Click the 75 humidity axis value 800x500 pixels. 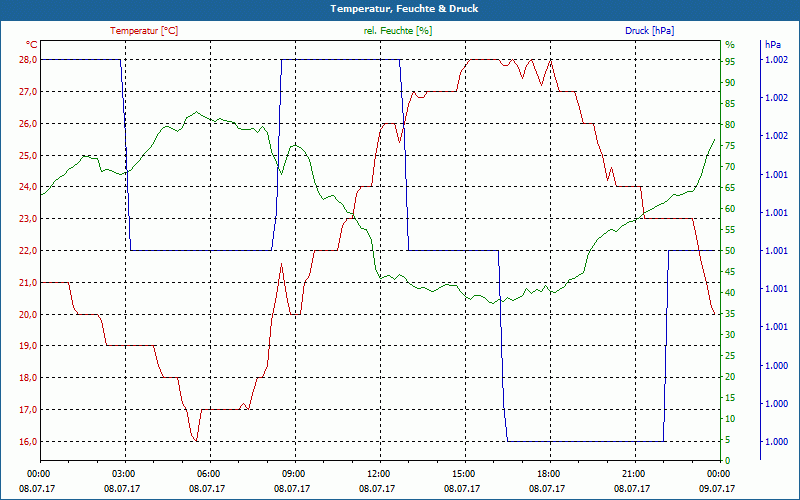pyautogui.click(x=731, y=145)
